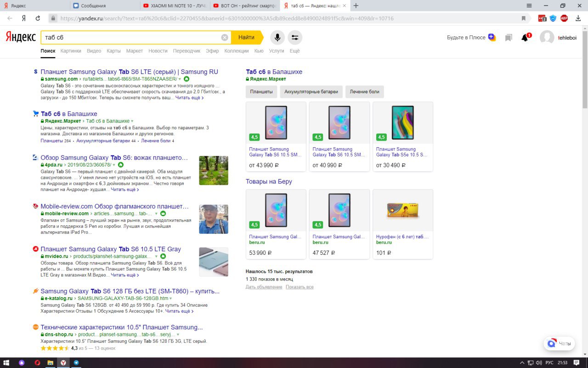Image resolution: width=588 pixels, height=368 pixels.
Task: Open Alice assistant in taskbar
Action: coord(22,362)
